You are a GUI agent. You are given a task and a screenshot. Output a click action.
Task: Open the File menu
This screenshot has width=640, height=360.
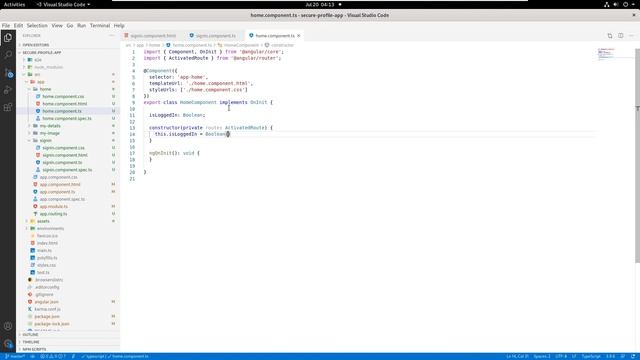tap(6, 25)
